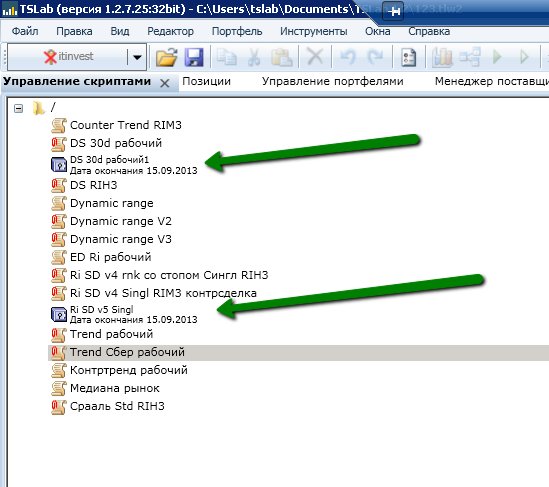Select the root folder icon

click(x=38, y=108)
